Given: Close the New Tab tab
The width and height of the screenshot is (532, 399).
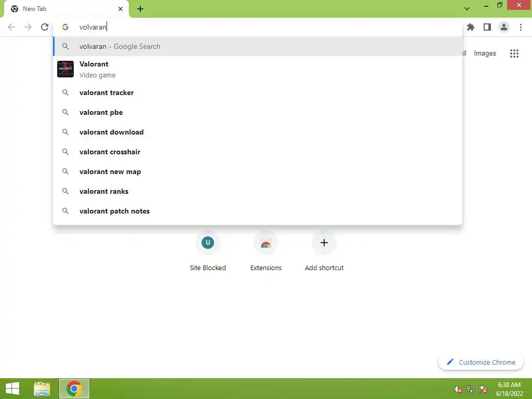Looking at the screenshot, I should [121, 9].
